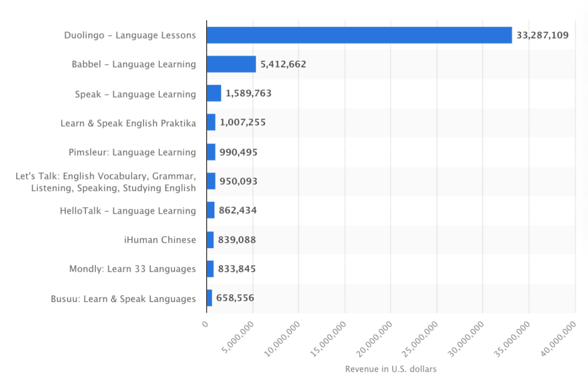
Task: Click the Duolingo revenue bar
Action: click(359, 35)
